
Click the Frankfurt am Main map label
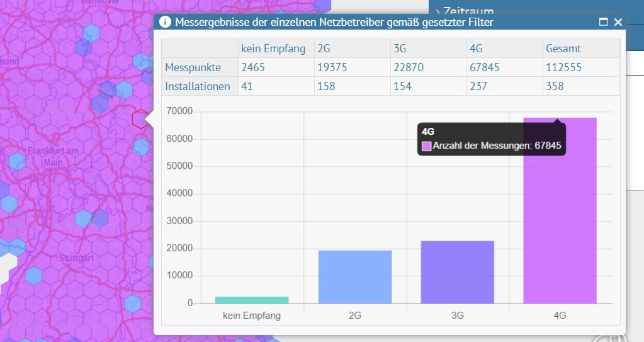click(53, 156)
